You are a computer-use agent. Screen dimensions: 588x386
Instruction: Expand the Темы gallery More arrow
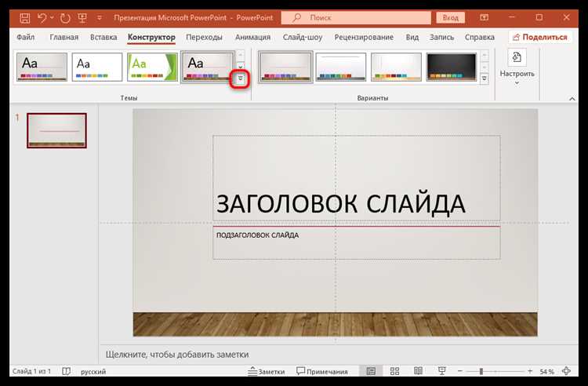241,78
